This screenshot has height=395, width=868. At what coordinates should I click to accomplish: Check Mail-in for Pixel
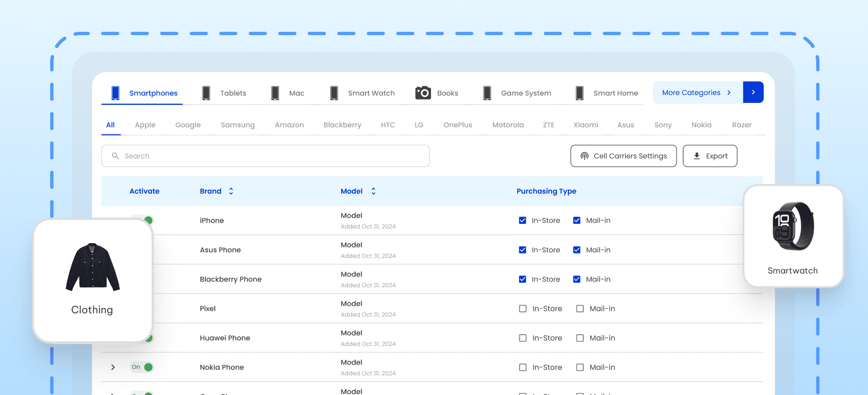pyautogui.click(x=580, y=308)
